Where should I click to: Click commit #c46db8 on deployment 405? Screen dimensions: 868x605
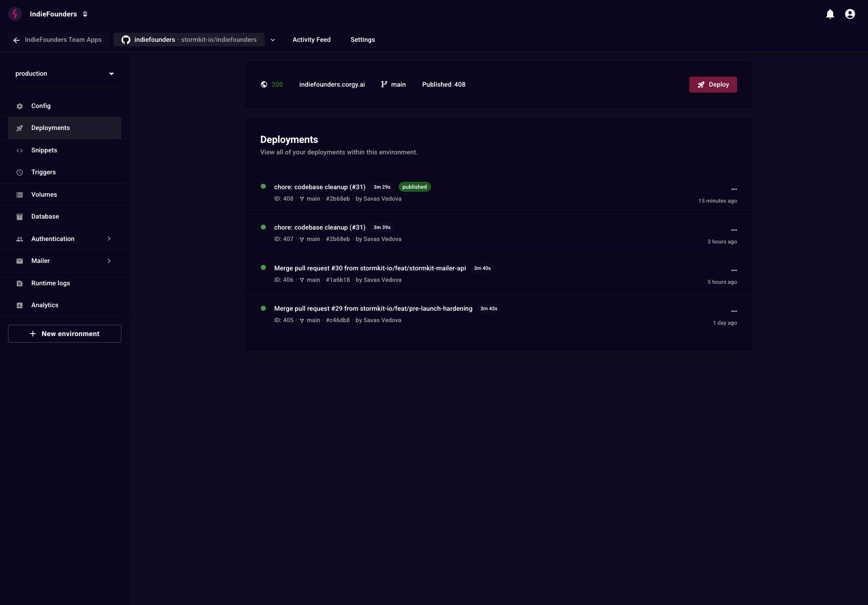(x=338, y=321)
